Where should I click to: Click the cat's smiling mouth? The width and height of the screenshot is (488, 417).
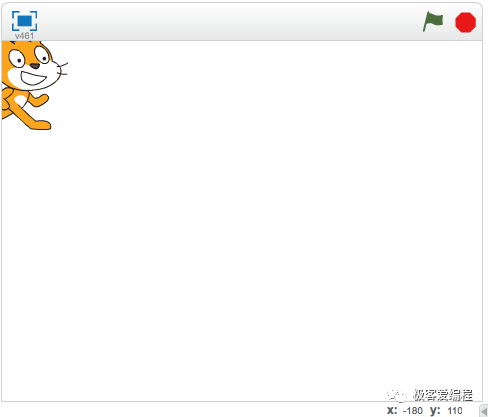[33, 79]
